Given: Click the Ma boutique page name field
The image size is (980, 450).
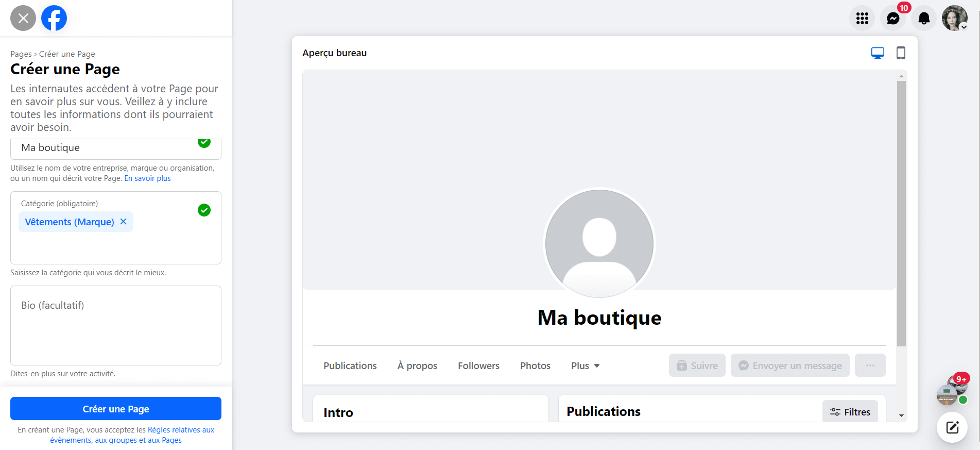Looking at the screenshot, I should click(103, 148).
